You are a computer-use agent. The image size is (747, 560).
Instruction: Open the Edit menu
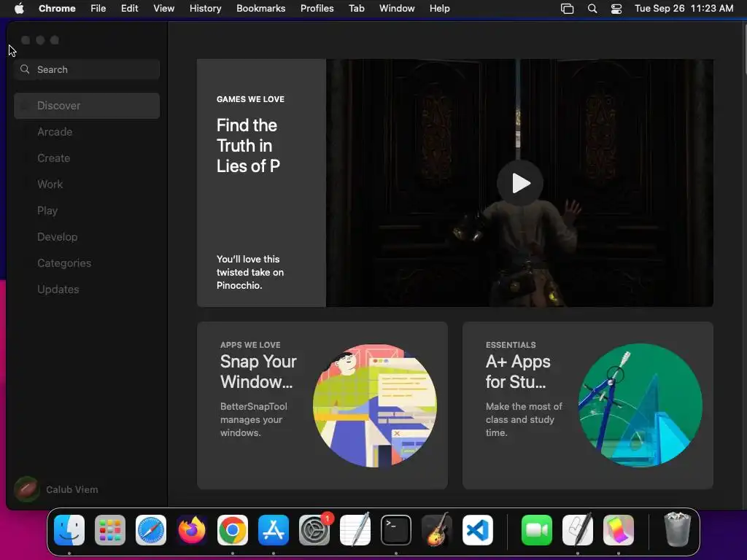pos(130,8)
